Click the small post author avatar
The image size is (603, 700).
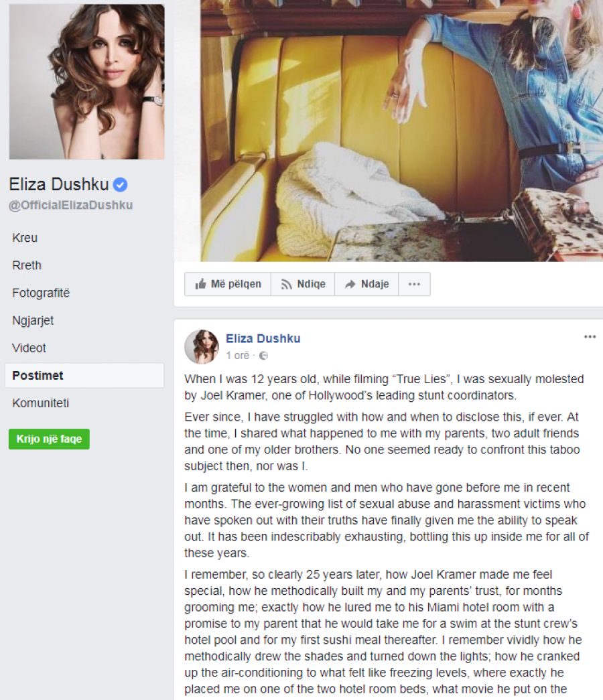point(202,347)
